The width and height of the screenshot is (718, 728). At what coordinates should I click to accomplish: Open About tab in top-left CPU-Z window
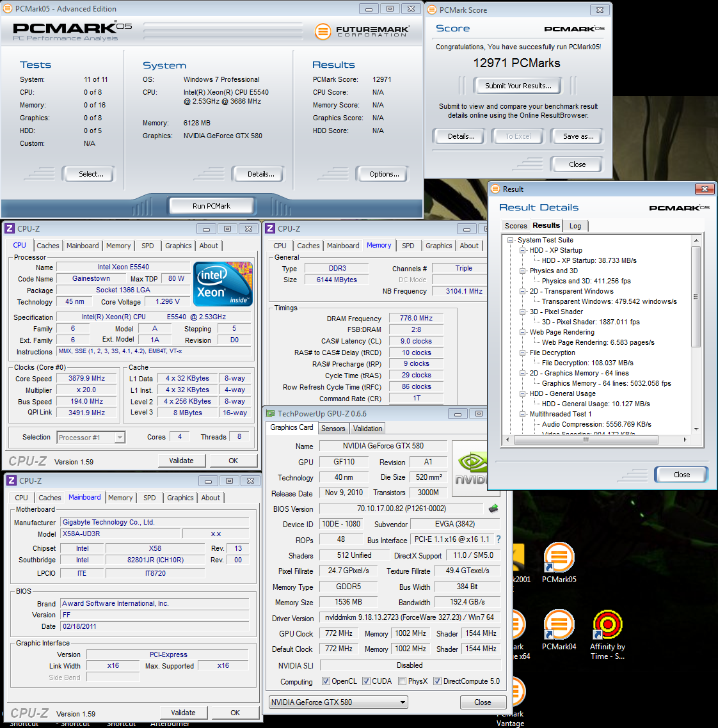tap(209, 246)
